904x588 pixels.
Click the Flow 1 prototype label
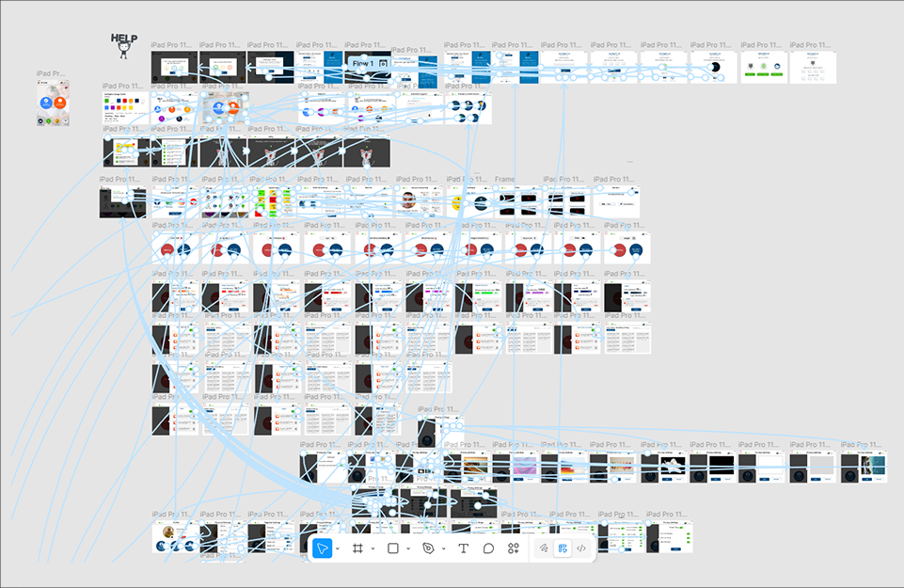tap(364, 63)
